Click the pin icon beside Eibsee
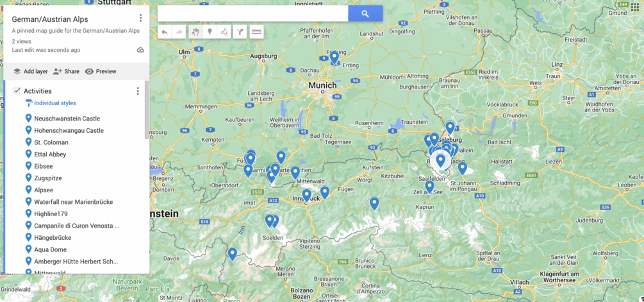The width and height of the screenshot is (644, 302). click(x=28, y=165)
